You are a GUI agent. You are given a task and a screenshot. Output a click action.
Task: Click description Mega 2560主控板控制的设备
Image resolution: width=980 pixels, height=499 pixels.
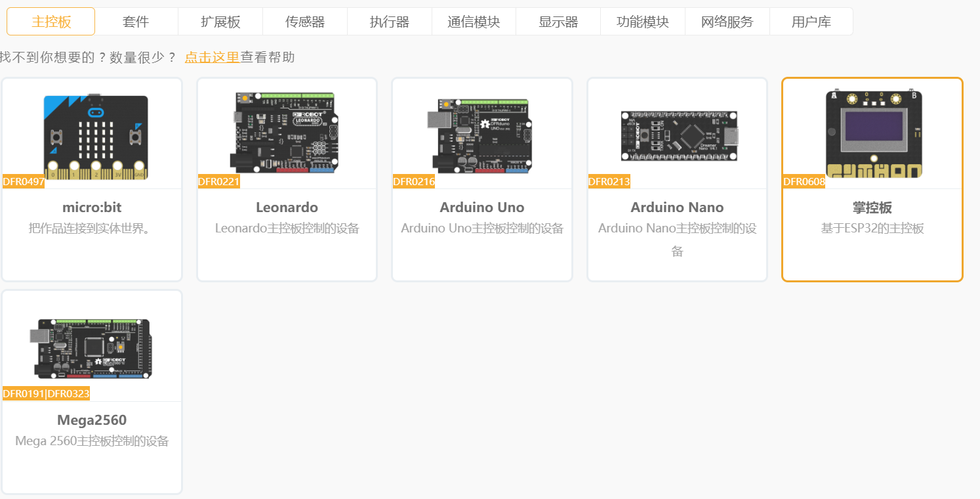92,441
